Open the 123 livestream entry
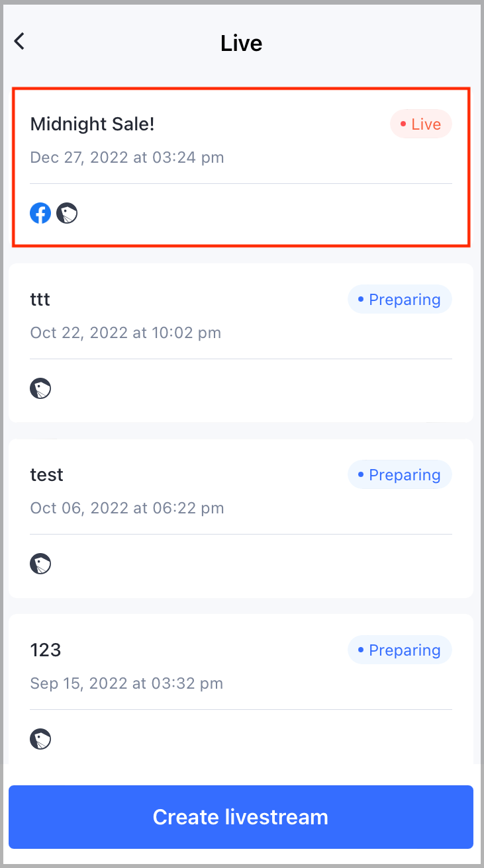The height and width of the screenshot is (868, 484). (x=241, y=688)
